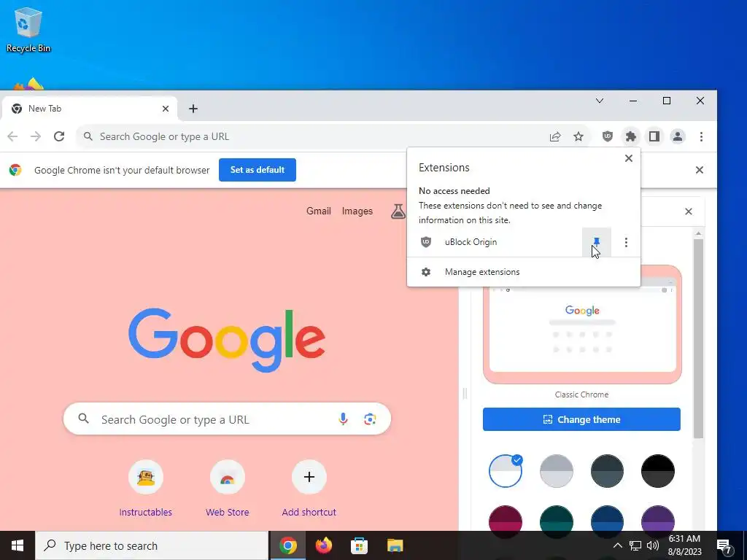Click the Classic Chrome theme preview thumbnail
The height and width of the screenshot is (560, 747).
pyautogui.click(x=582, y=331)
